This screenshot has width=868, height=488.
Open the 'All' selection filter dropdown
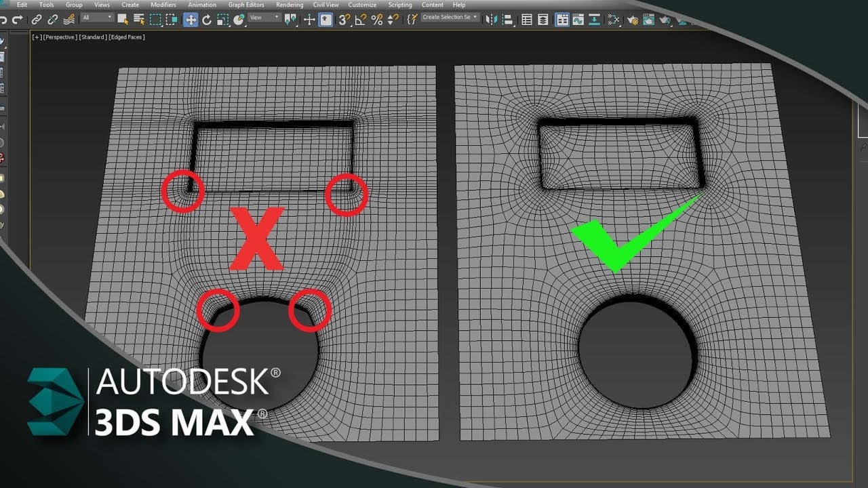point(97,18)
